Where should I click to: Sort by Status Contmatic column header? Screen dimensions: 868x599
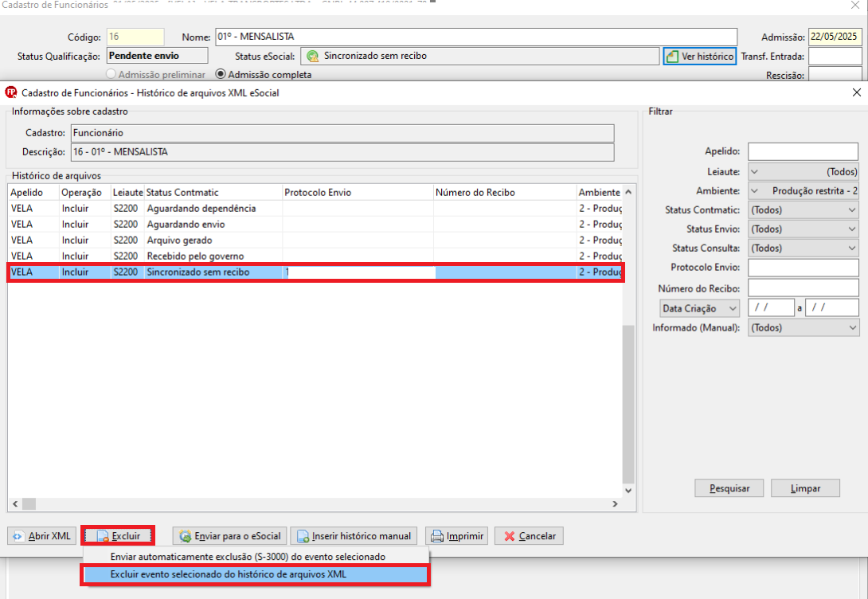click(x=213, y=192)
